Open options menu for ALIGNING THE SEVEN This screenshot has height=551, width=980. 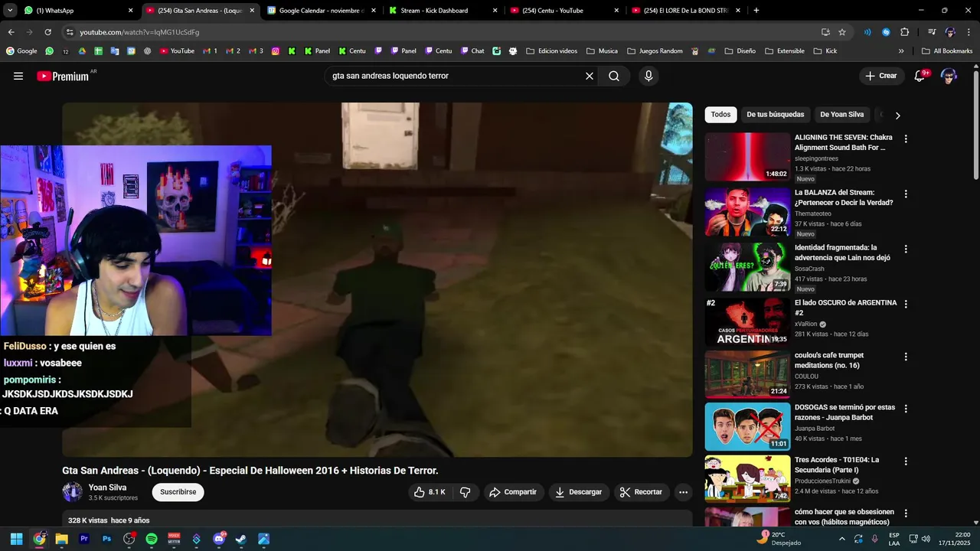click(x=906, y=139)
